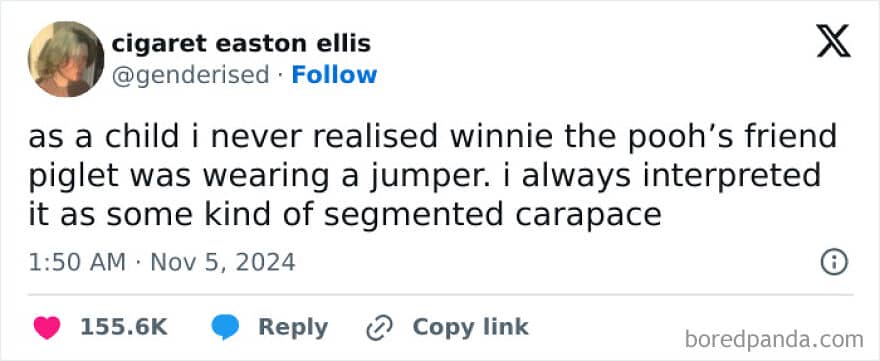Click the blue reply bubble icon
Screen dimensions: 880x361
click(225, 328)
